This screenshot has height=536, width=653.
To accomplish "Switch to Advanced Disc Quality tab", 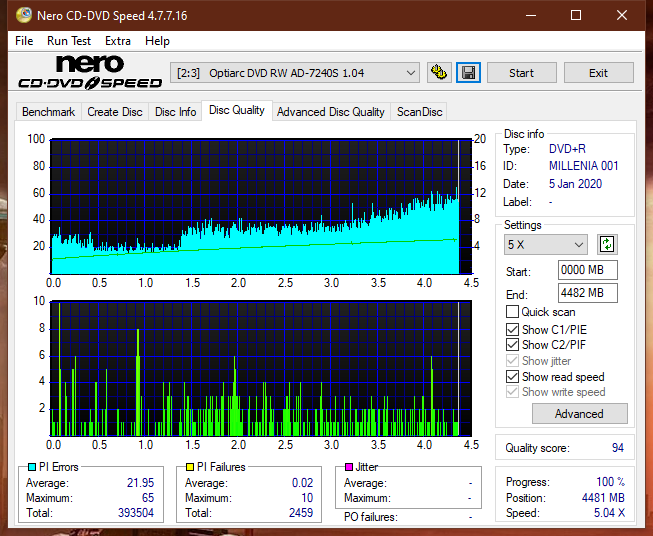I will (331, 112).
